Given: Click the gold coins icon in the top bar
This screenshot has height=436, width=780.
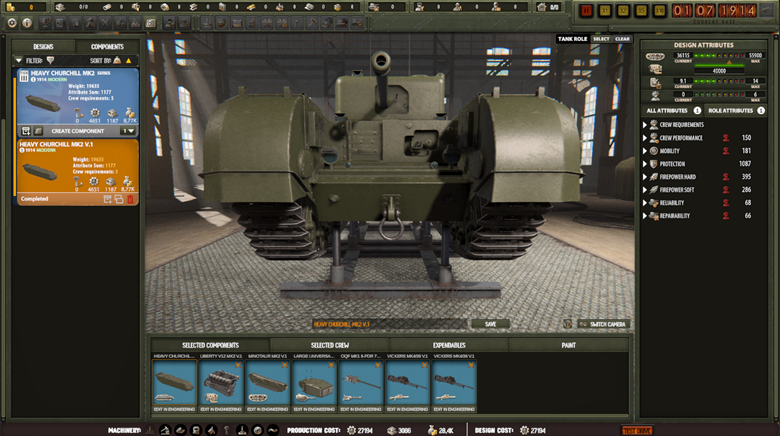Looking at the screenshot, I should tap(10, 7).
